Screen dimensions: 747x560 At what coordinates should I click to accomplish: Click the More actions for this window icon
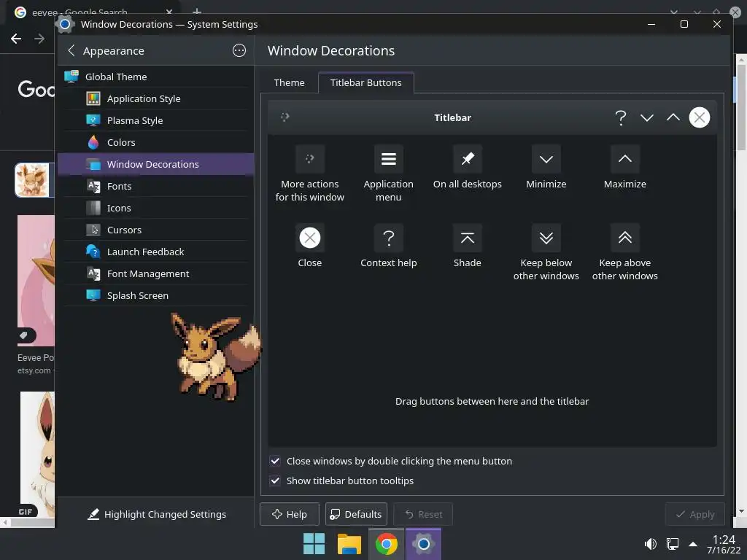pyautogui.click(x=309, y=159)
